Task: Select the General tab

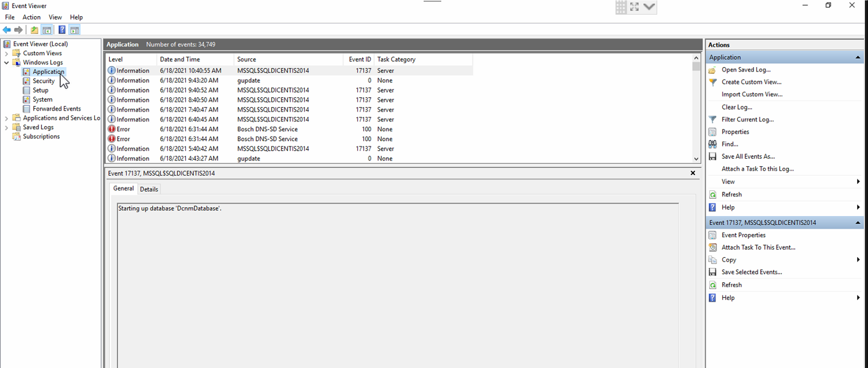Action: 123,188
